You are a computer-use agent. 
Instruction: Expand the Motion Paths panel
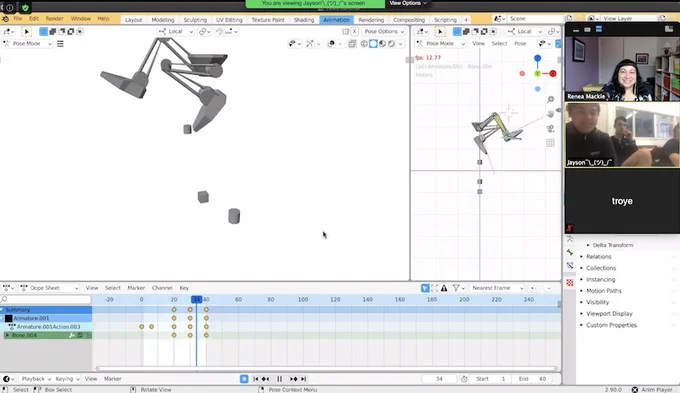point(604,291)
